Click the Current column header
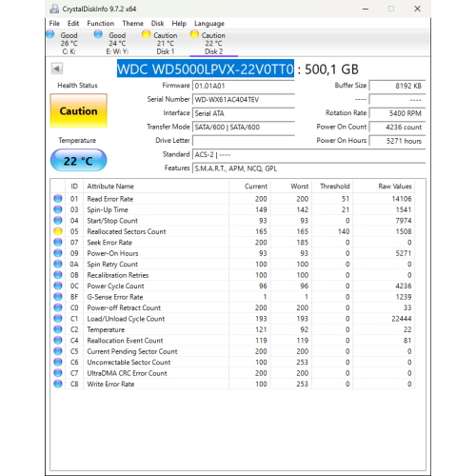This screenshot has height=476, width=476. [249, 187]
